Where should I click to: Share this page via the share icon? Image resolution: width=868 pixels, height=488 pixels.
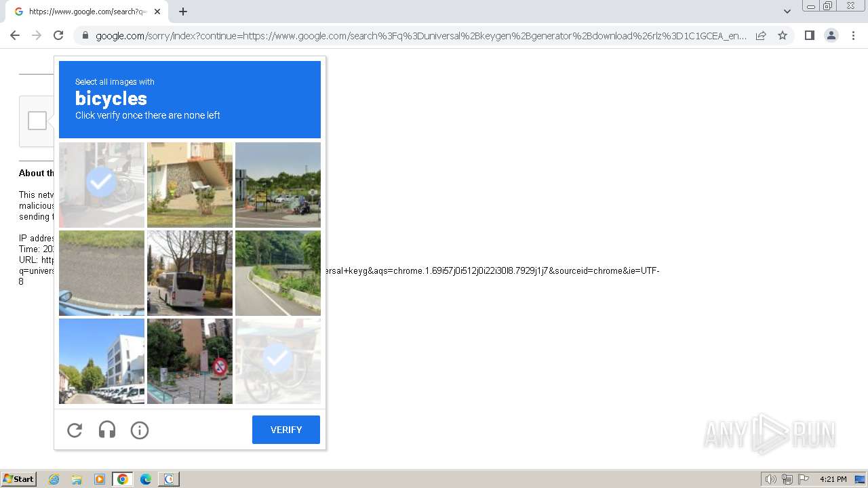761,35
